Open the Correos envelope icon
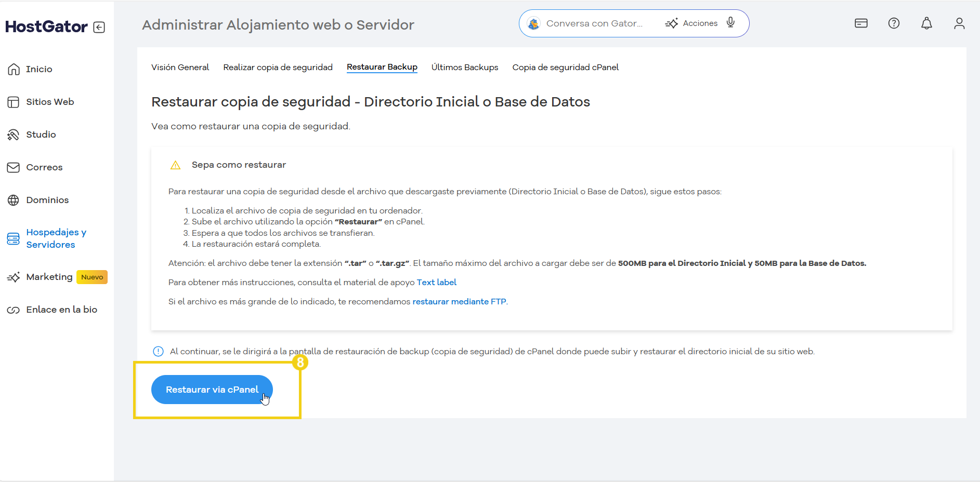980x482 pixels. [x=13, y=167]
